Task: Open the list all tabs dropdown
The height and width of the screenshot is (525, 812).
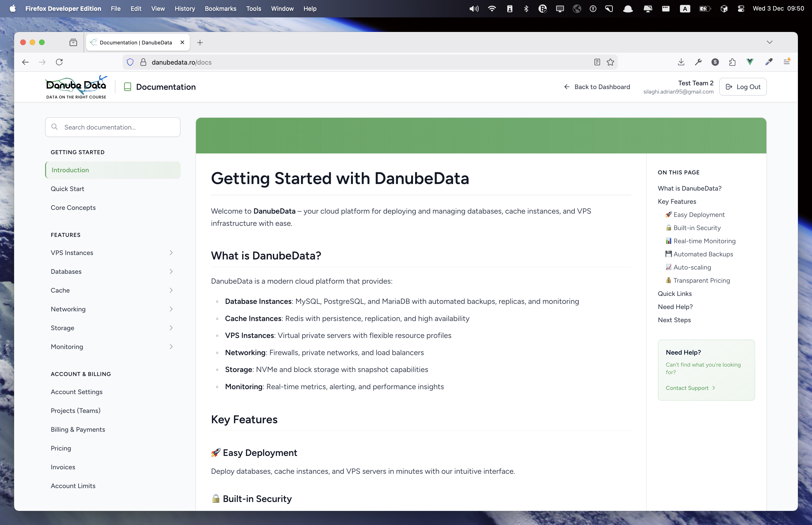Action: pyautogui.click(x=770, y=42)
